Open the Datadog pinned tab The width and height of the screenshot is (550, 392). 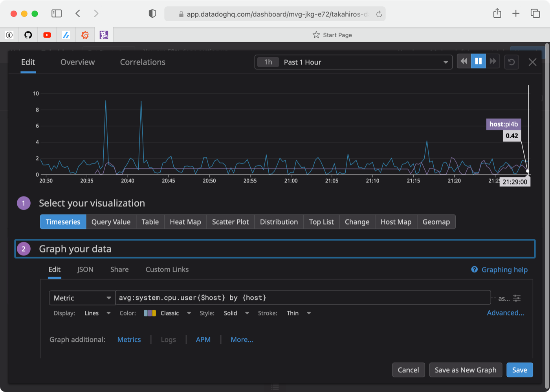click(104, 35)
